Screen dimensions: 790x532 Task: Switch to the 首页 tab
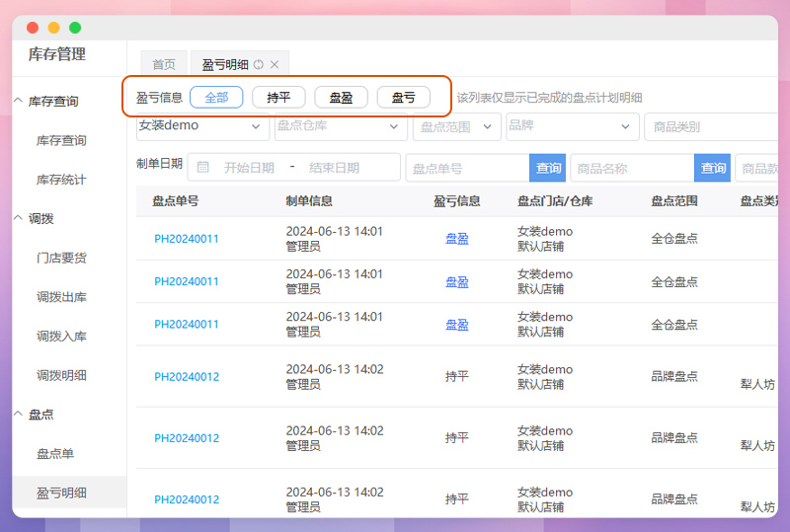click(164, 64)
